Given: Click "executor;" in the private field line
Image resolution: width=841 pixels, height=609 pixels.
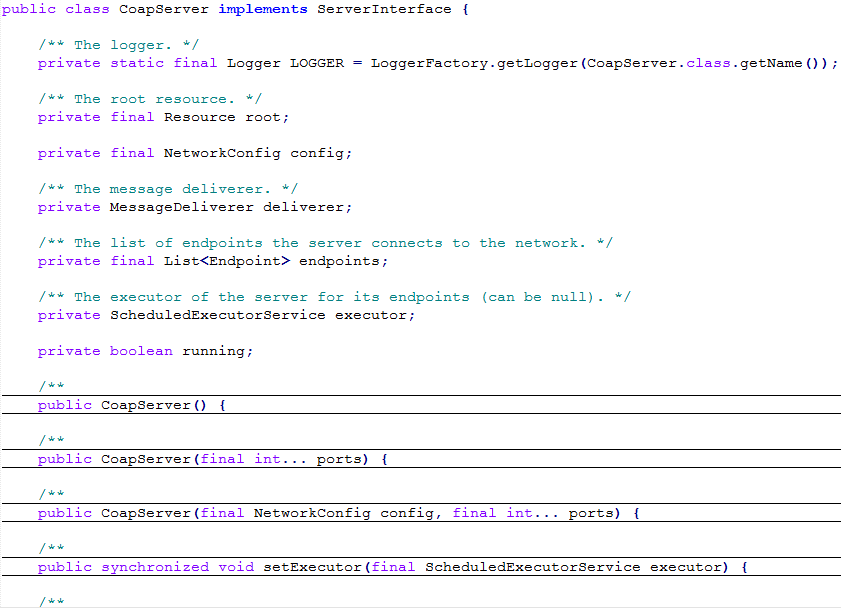Looking at the screenshot, I should click(x=375, y=315).
